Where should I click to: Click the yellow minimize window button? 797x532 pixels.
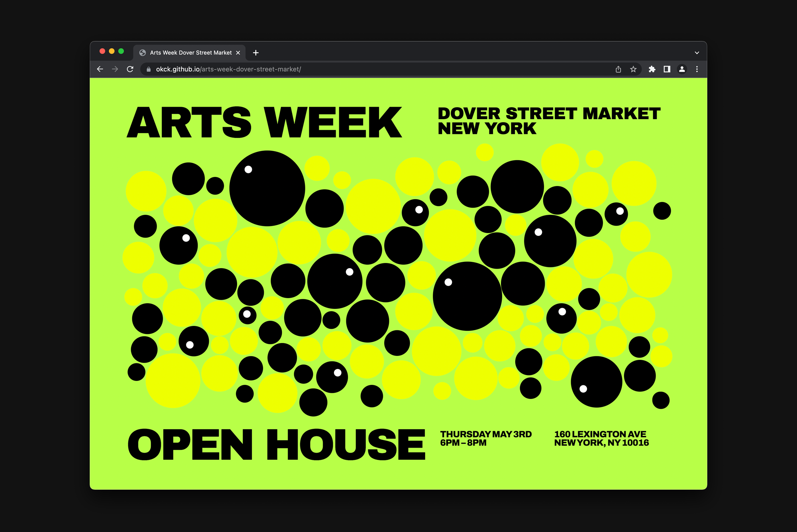112,51
